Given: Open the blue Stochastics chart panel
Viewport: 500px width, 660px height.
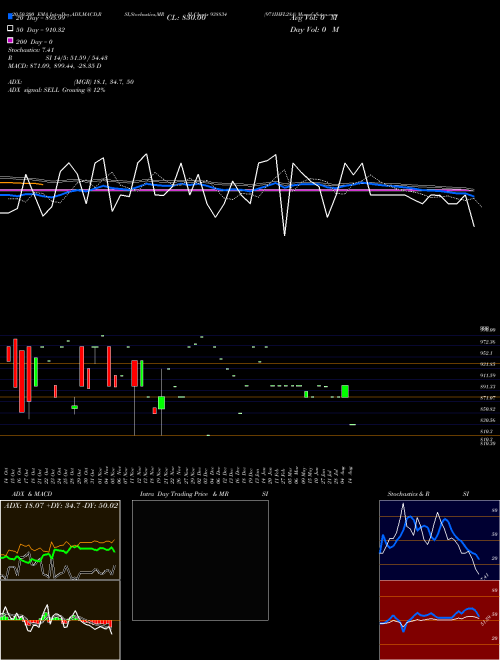Looking at the screenshot, I should [439, 540].
